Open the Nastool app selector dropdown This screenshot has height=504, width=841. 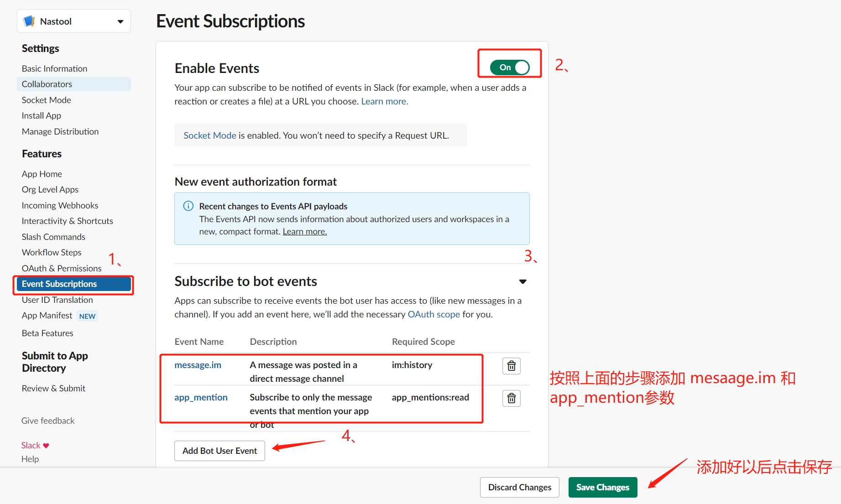click(74, 21)
